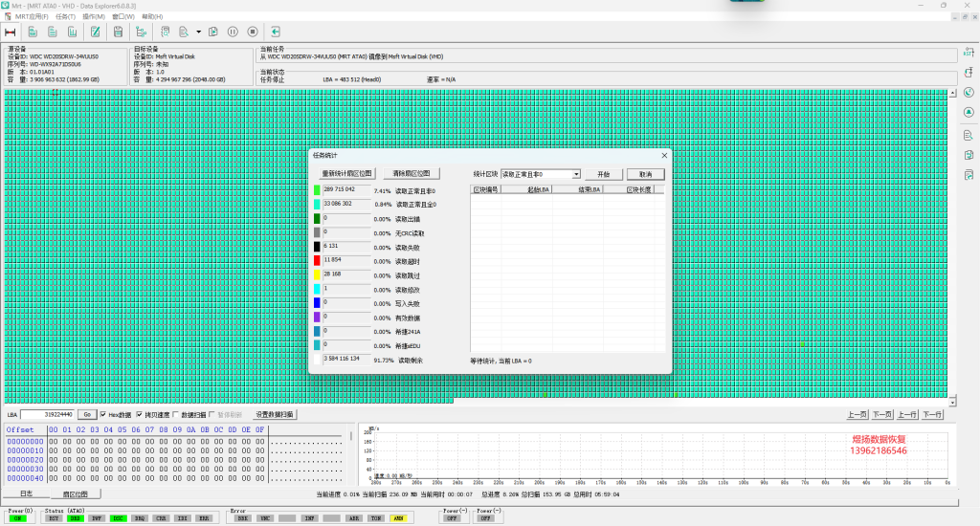Click the 下一行 button
The image size is (980, 526).
click(932, 414)
